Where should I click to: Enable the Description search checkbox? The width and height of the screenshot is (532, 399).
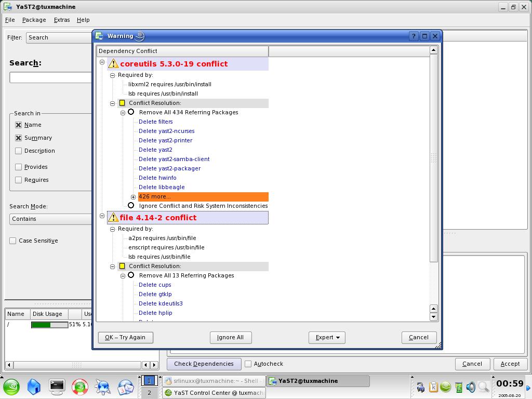[x=18, y=151]
